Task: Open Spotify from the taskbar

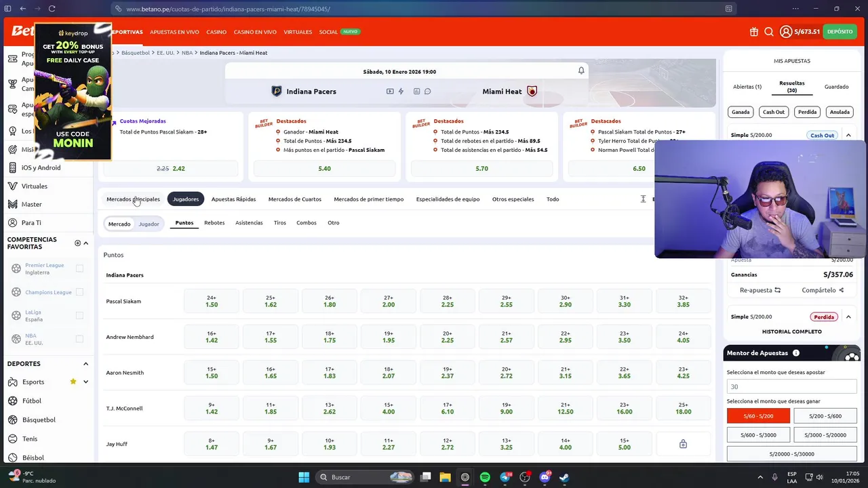Action: [x=485, y=477]
